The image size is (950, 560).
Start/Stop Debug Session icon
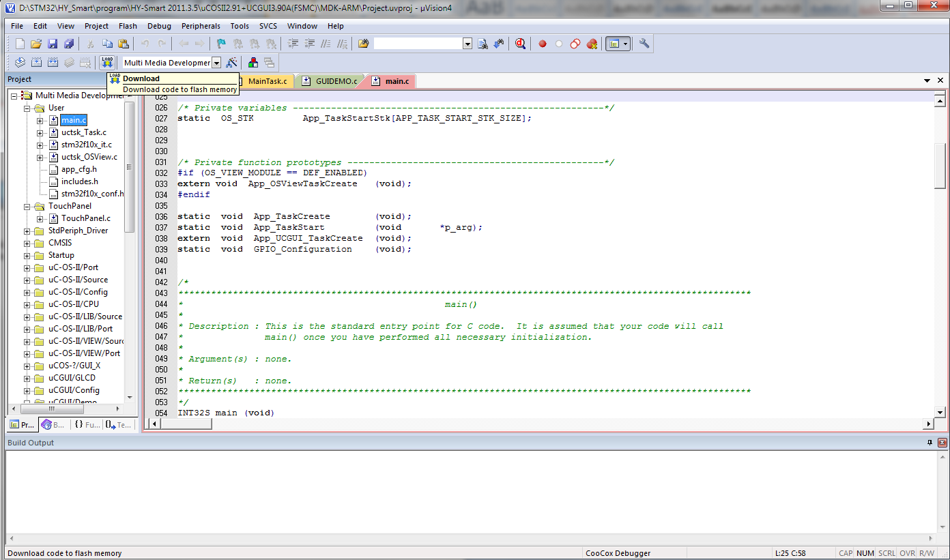pos(520,44)
